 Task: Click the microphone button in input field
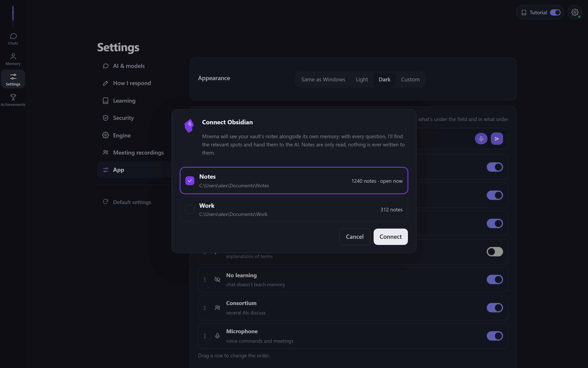[x=481, y=139]
